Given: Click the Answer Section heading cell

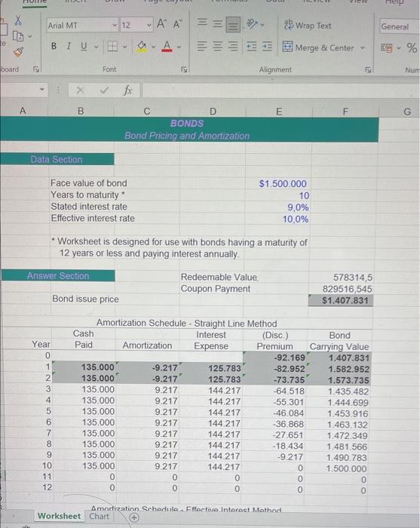Looking at the screenshot, I should click(x=58, y=276).
